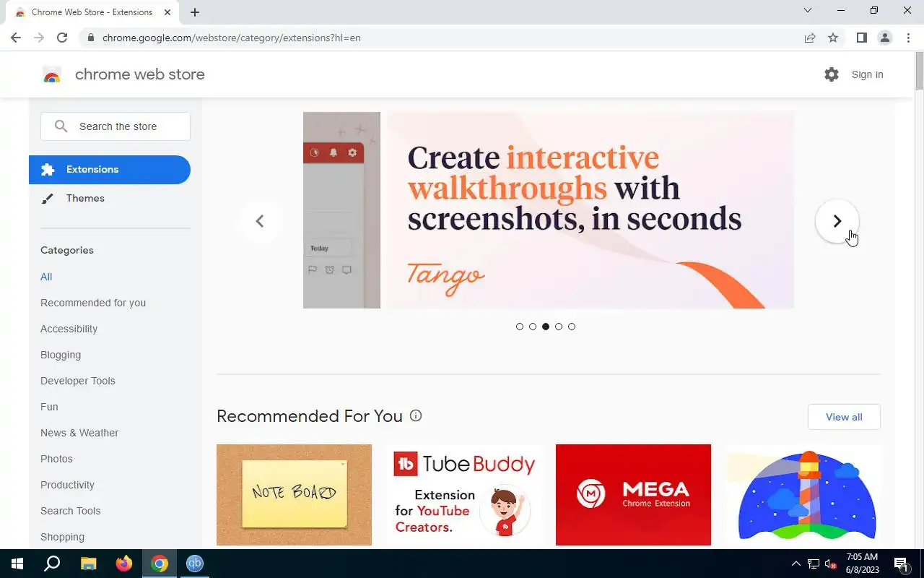Open qBittorrent from the taskbar
Viewport: 924px width, 578px height.
point(195,564)
